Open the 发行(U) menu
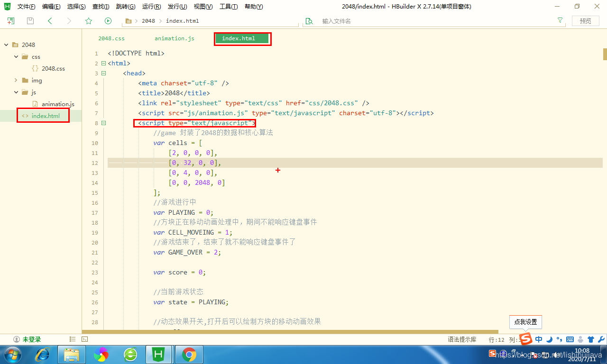Viewport: 607px width, 364px height. (x=177, y=7)
